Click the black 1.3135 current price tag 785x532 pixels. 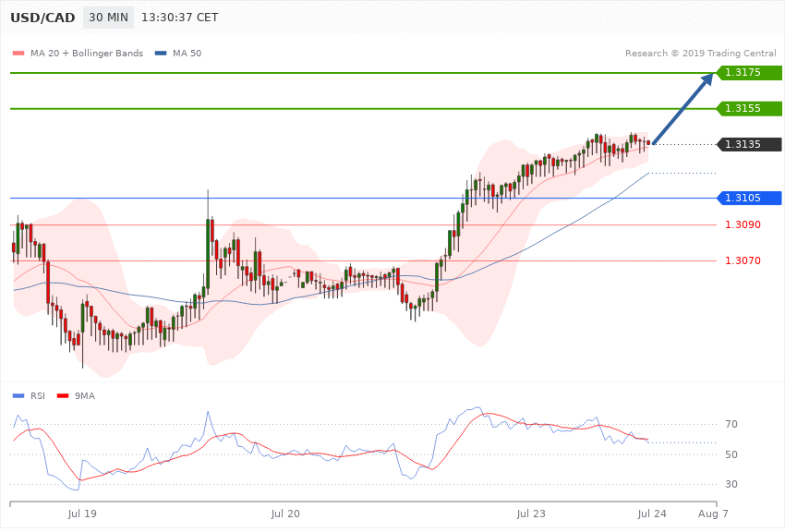coord(750,144)
